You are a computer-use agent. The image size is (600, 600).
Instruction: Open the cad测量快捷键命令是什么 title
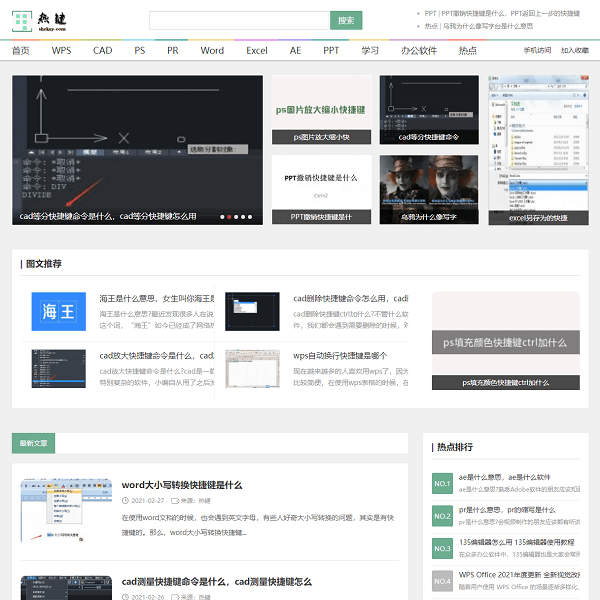point(217,582)
